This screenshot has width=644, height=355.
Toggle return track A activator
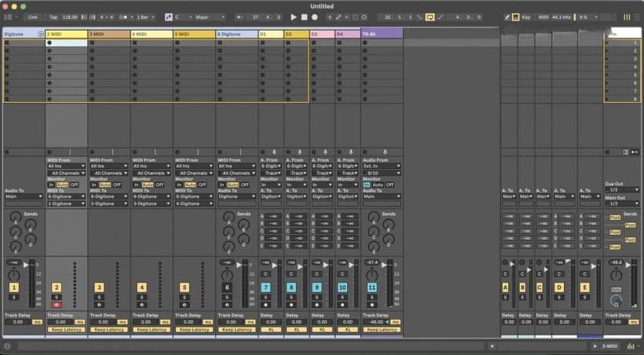(x=505, y=287)
